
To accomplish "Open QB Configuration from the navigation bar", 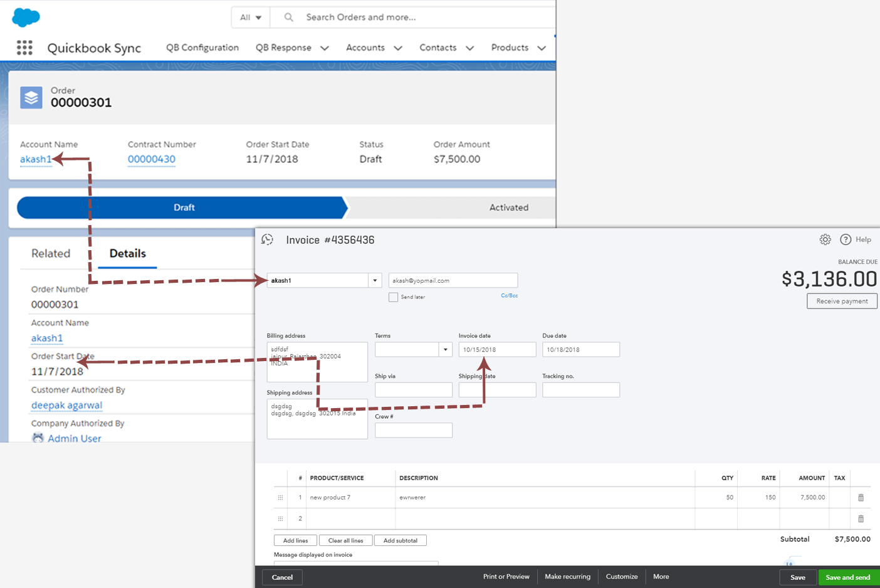I will pyautogui.click(x=202, y=48).
